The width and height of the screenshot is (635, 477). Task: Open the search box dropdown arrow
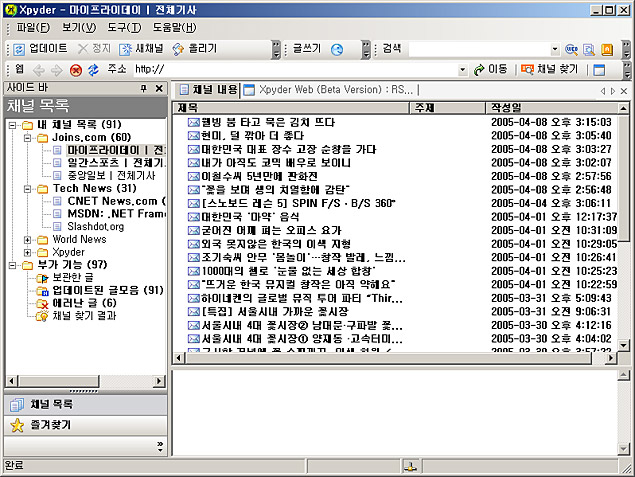[555, 49]
